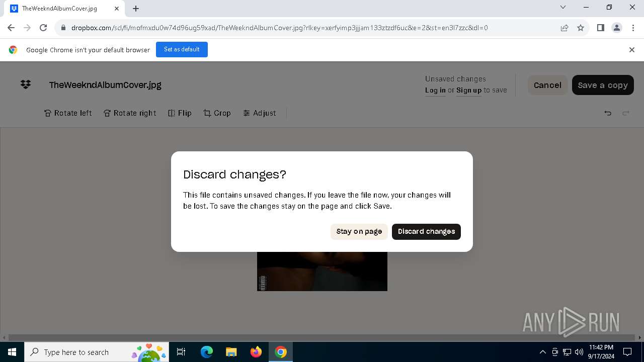Image resolution: width=644 pixels, height=362 pixels.
Task: Go back with browser back arrow
Action: [x=11, y=28]
